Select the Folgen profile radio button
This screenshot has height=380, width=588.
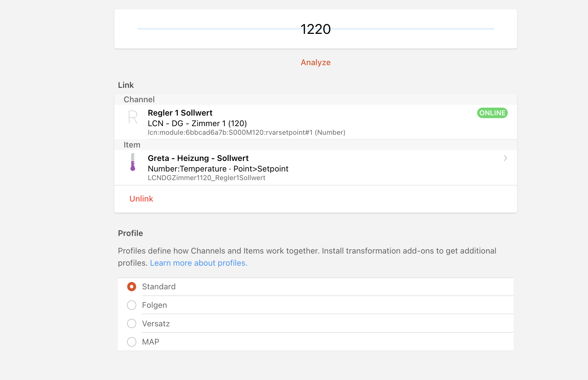click(x=132, y=305)
